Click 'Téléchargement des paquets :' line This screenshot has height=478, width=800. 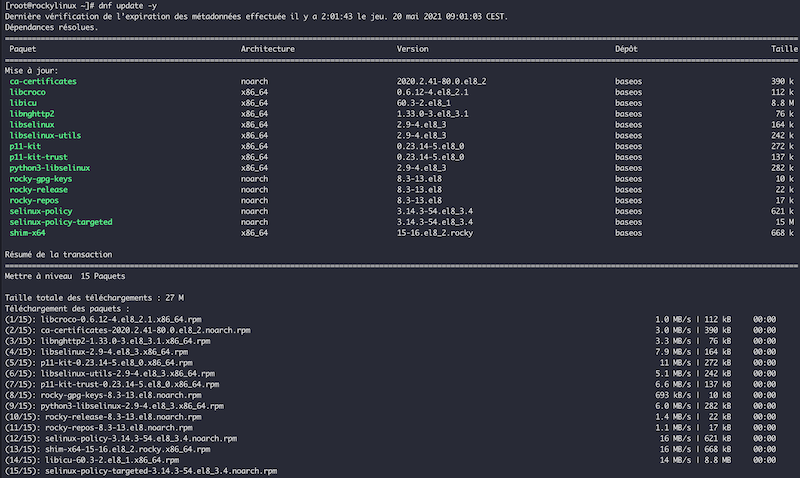pyautogui.click(x=67, y=309)
